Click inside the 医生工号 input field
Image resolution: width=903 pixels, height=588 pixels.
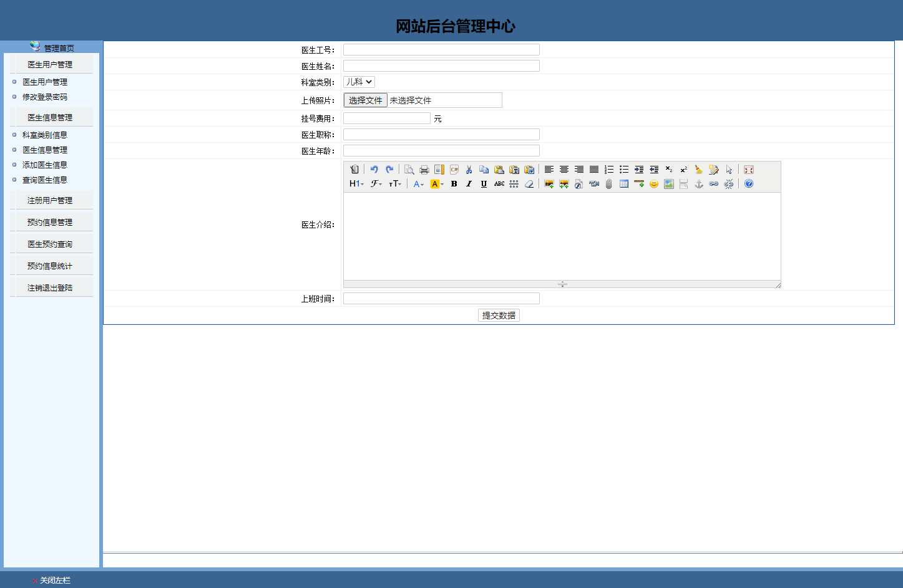pyautogui.click(x=441, y=49)
